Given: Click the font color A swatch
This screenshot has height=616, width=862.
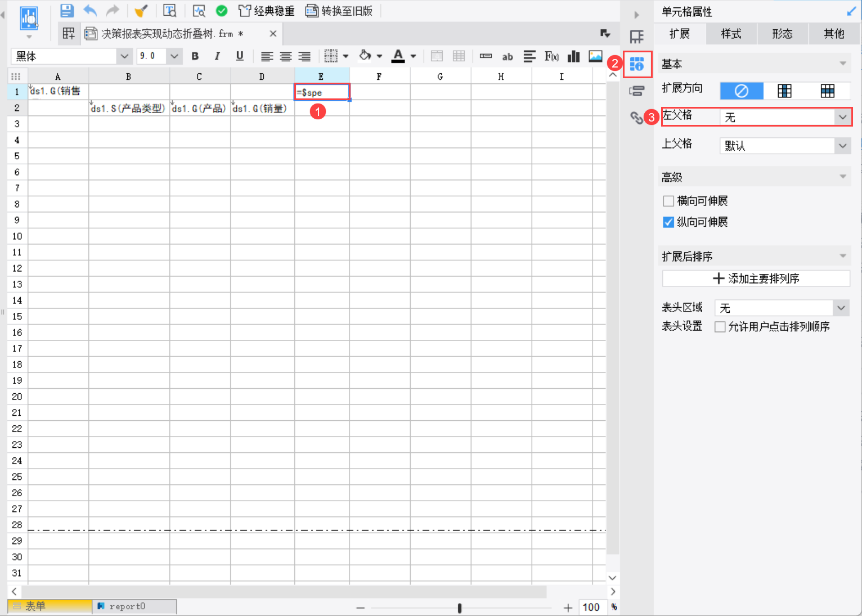Looking at the screenshot, I should (x=398, y=56).
